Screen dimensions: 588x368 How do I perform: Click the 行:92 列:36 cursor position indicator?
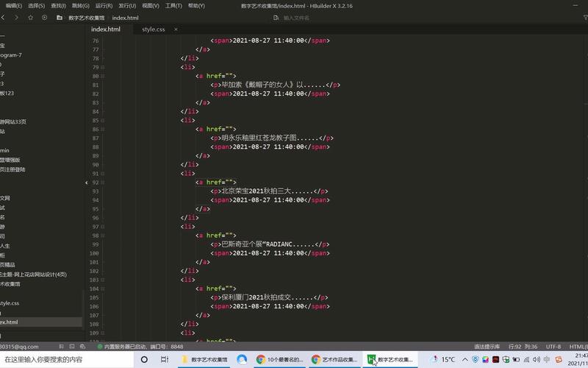tap(523, 347)
